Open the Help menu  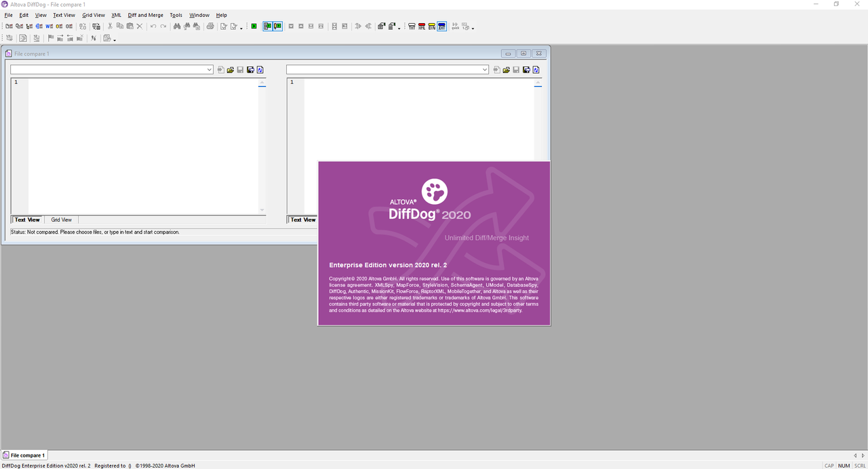click(x=222, y=15)
